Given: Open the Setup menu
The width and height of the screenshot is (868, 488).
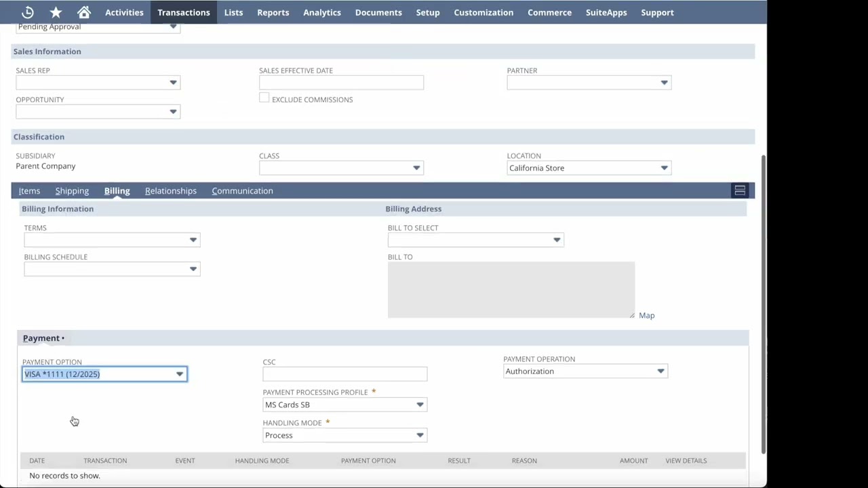Looking at the screenshot, I should click(x=428, y=12).
